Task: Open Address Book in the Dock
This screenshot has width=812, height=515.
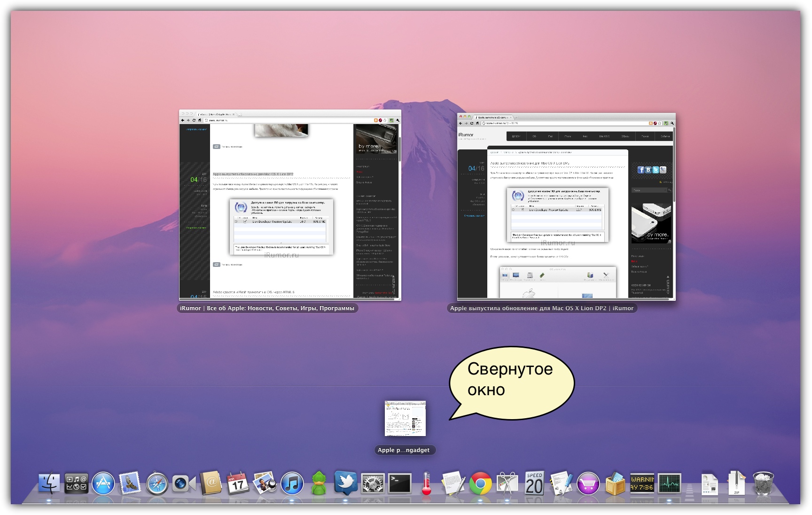Action: pos(211,483)
